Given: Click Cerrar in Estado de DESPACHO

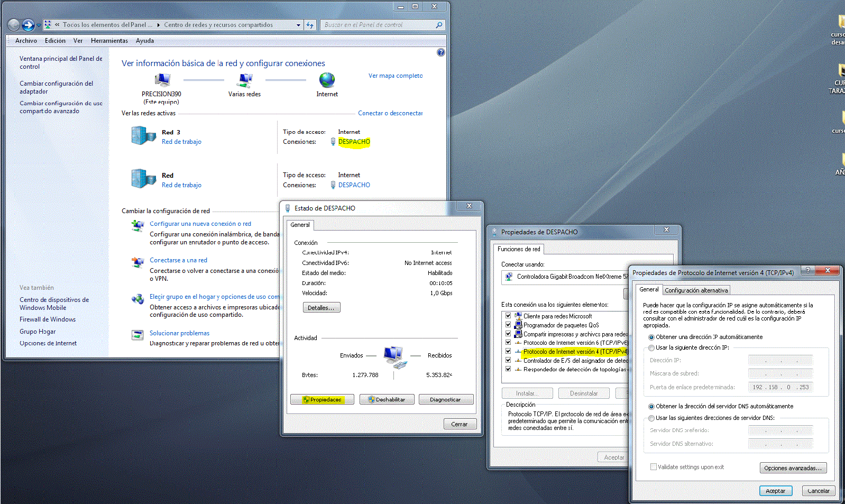Looking at the screenshot, I should (x=460, y=424).
